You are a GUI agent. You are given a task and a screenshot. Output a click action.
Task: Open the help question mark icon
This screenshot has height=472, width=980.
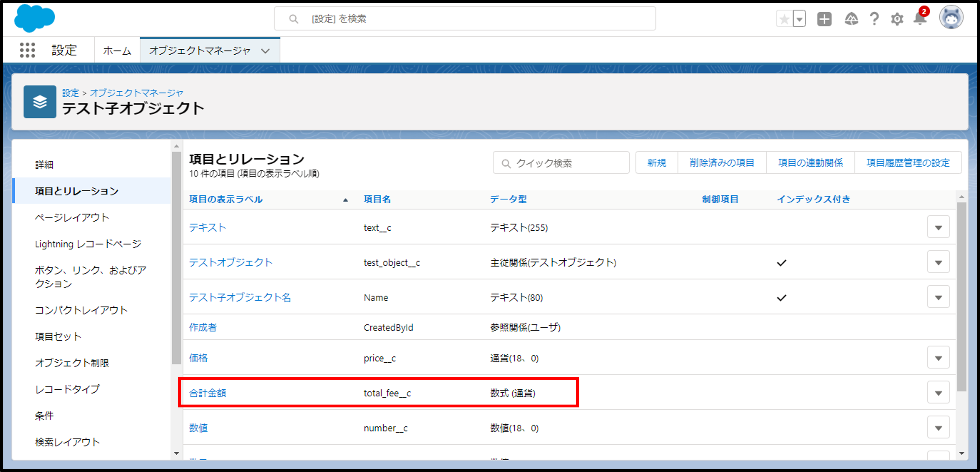click(x=874, y=19)
